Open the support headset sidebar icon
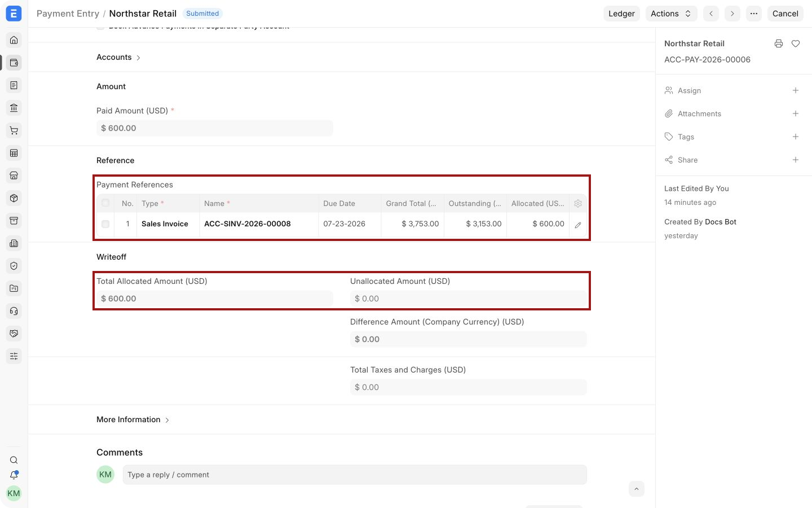The height and width of the screenshot is (508, 812). tap(14, 311)
